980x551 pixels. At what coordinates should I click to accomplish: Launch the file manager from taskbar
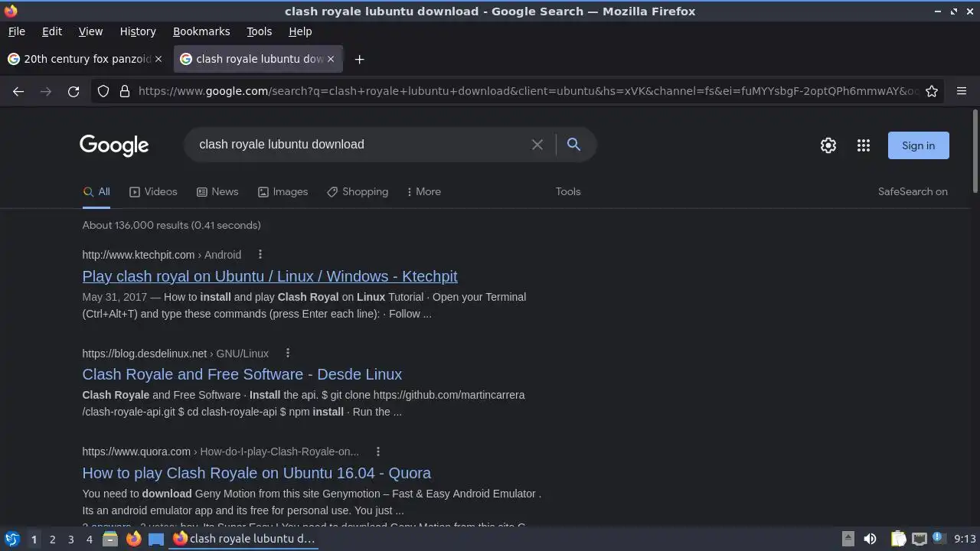pyautogui.click(x=110, y=539)
